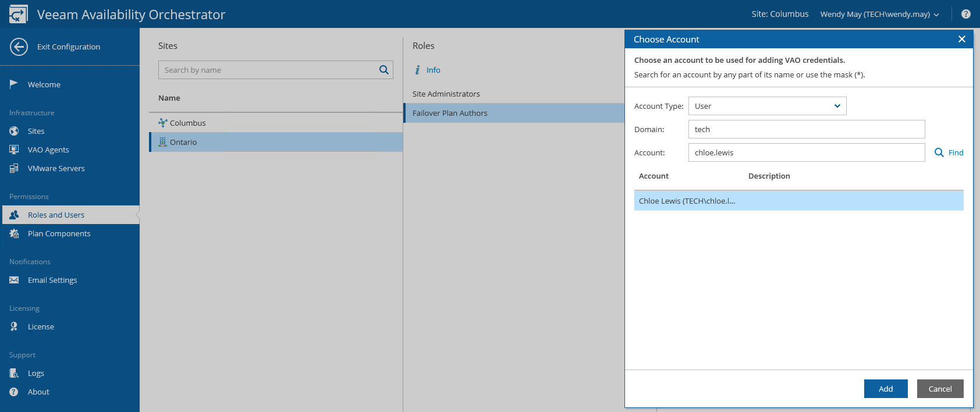Click the Info 'i' icon under Roles

coord(417,70)
